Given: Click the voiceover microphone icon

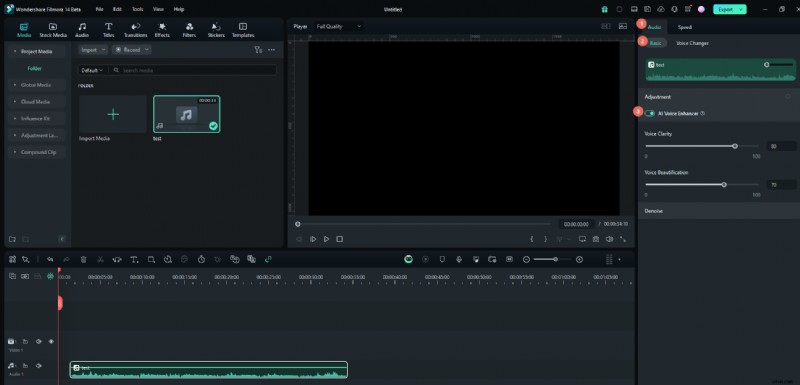Looking at the screenshot, I should point(459,260).
